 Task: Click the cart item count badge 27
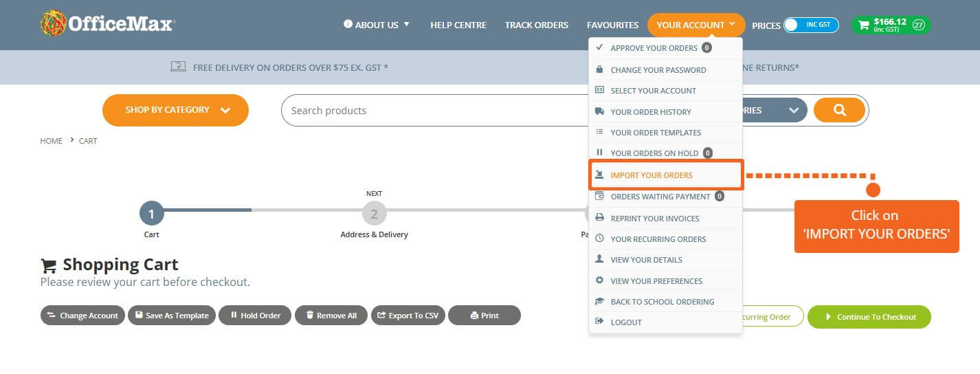click(x=919, y=25)
